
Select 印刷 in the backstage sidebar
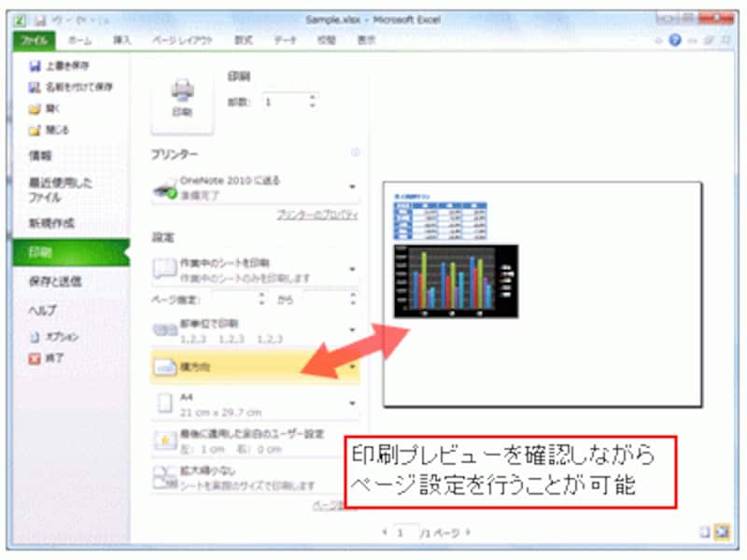tap(72, 252)
